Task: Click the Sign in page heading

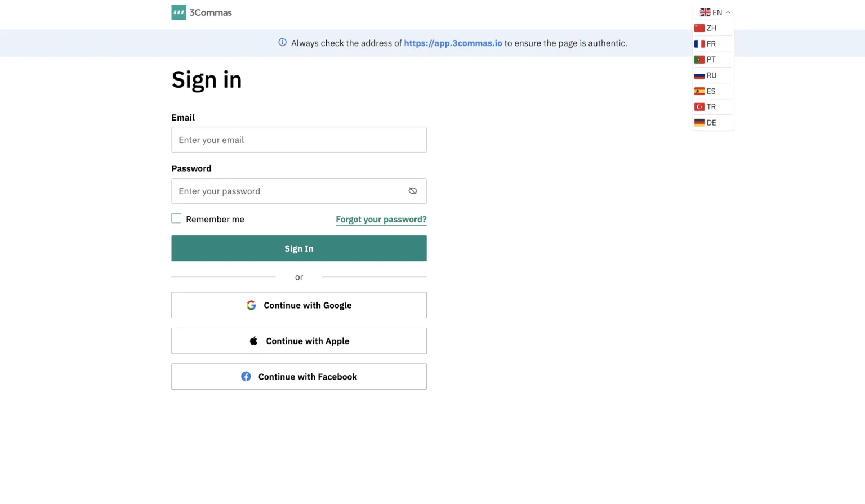Action: (x=207, y=80)
